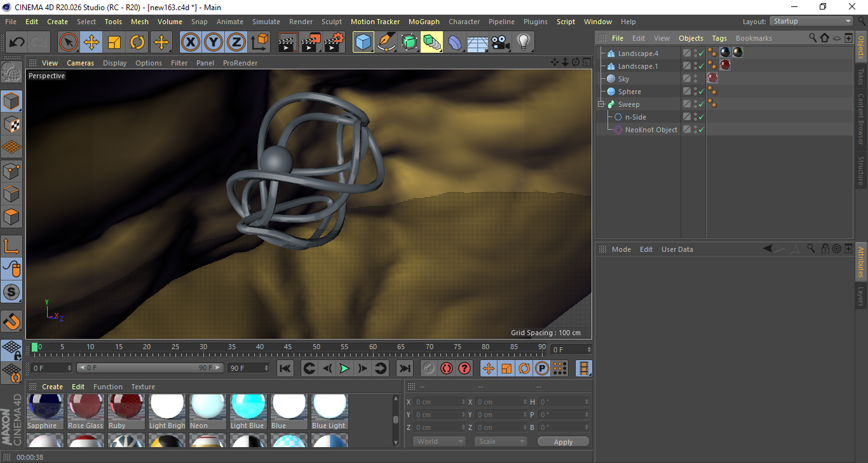
Task: Add a Cube primitive object
Action: (363, 43)
